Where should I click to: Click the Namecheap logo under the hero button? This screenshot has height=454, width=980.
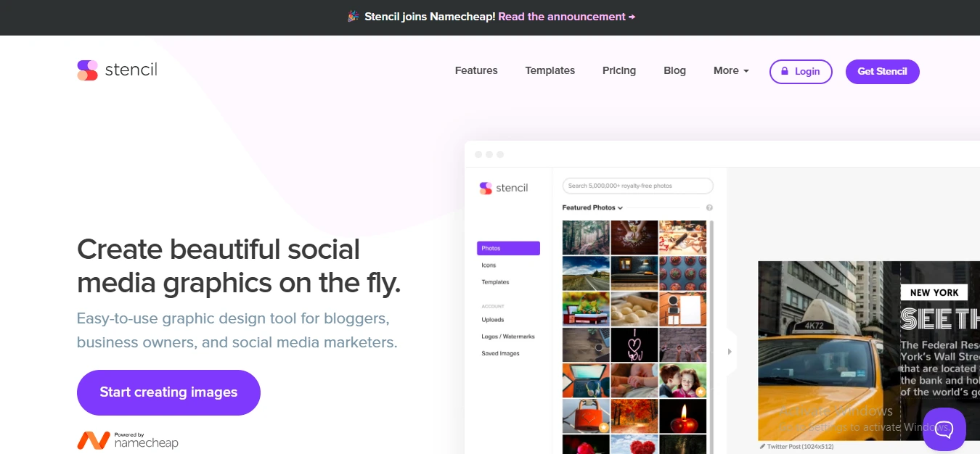tap(128, 440)
